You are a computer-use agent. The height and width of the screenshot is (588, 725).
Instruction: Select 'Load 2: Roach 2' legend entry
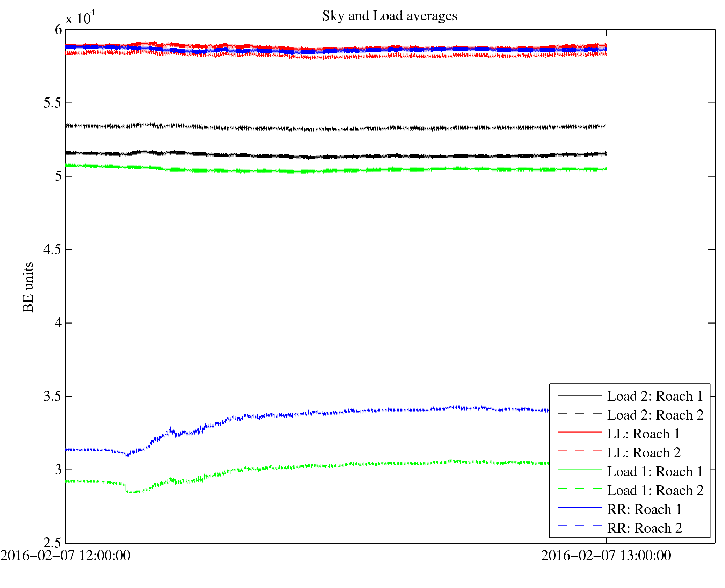click(655, 415)
